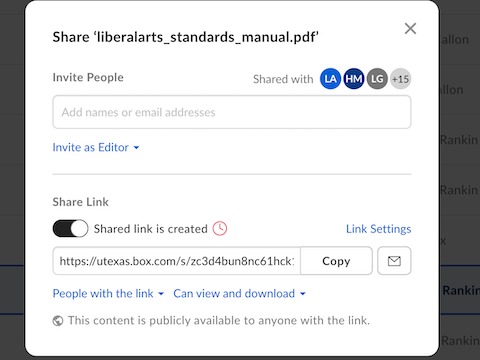The width and height of the screenshot is (480, 360).
Task: Select the utexas.box.com shared link URL field
Action: point(177,261)
